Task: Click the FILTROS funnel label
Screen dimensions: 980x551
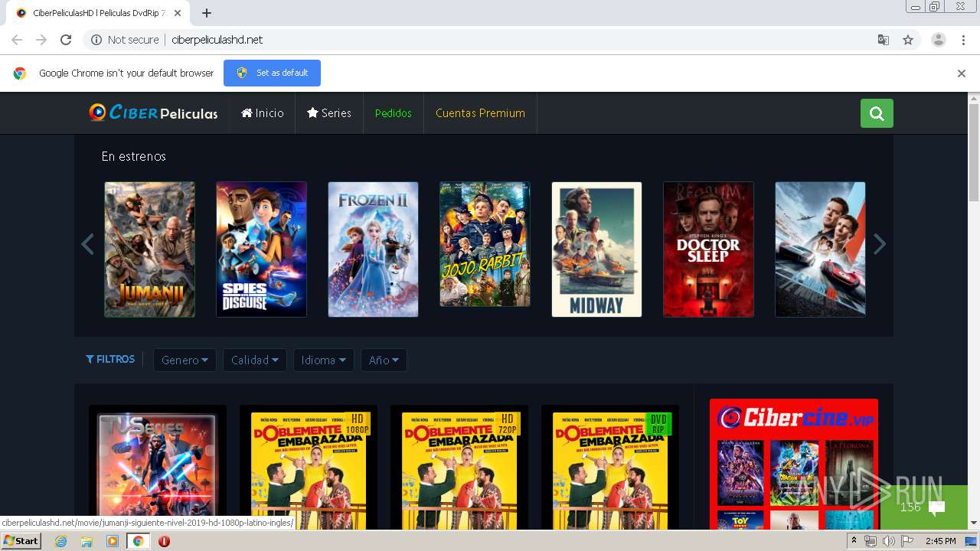Action: pos(110,359)
